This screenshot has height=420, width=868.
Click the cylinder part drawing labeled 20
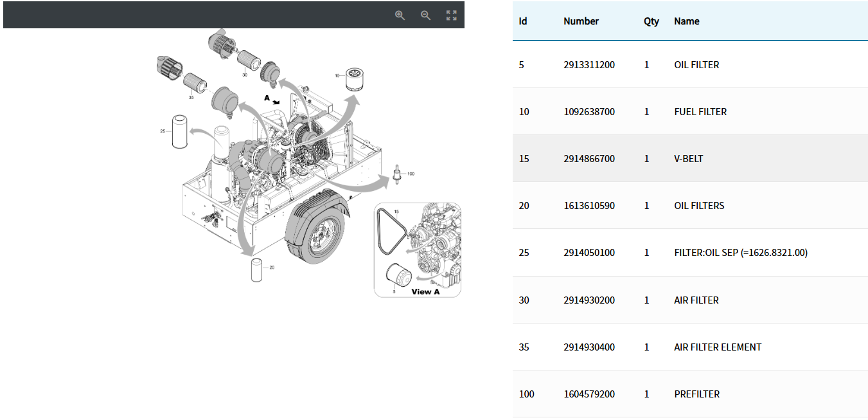pyautogui.click(x=257, y=269)
